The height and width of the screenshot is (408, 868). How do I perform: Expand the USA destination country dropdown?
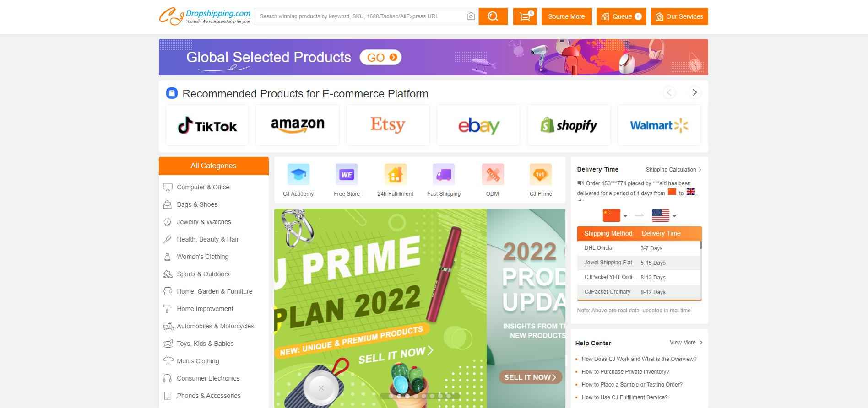tap(664, 215)
